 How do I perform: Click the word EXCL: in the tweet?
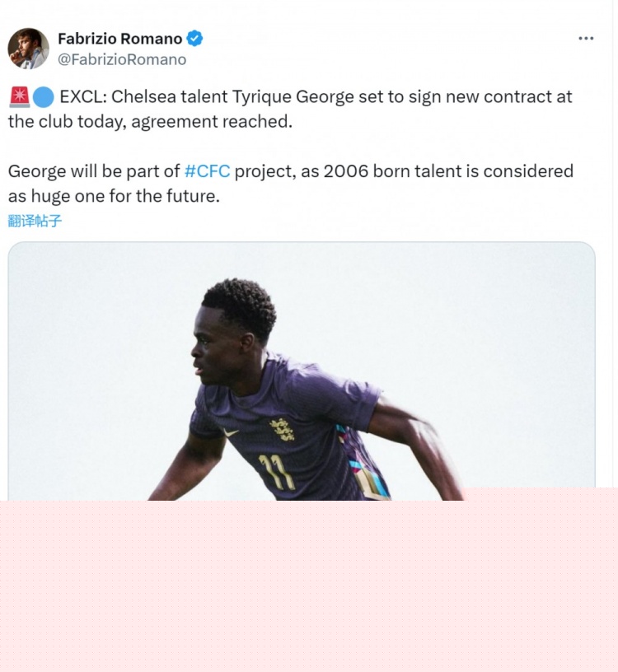coord(83,97)
